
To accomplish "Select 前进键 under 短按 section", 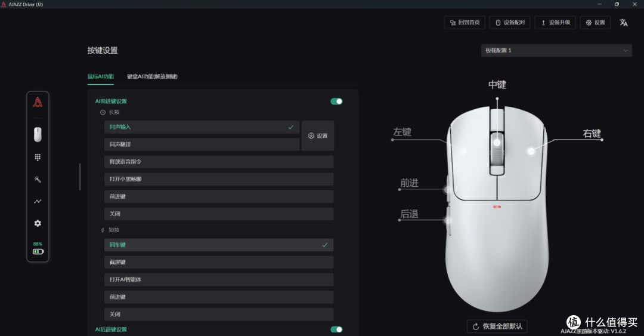I will [x=219, y=297].
